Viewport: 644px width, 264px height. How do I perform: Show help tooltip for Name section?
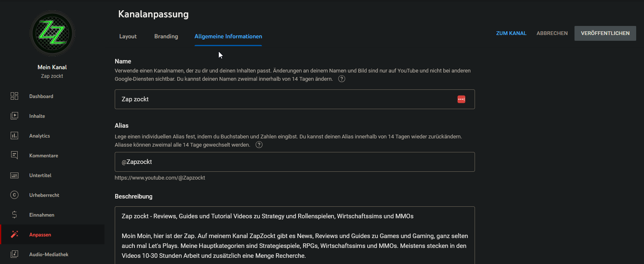point(341,79)
